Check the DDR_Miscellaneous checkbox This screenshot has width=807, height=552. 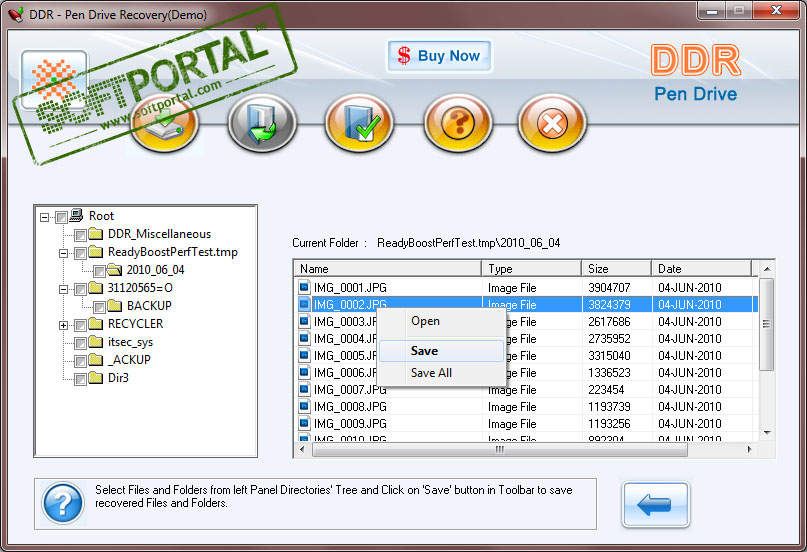coord(80,236)
